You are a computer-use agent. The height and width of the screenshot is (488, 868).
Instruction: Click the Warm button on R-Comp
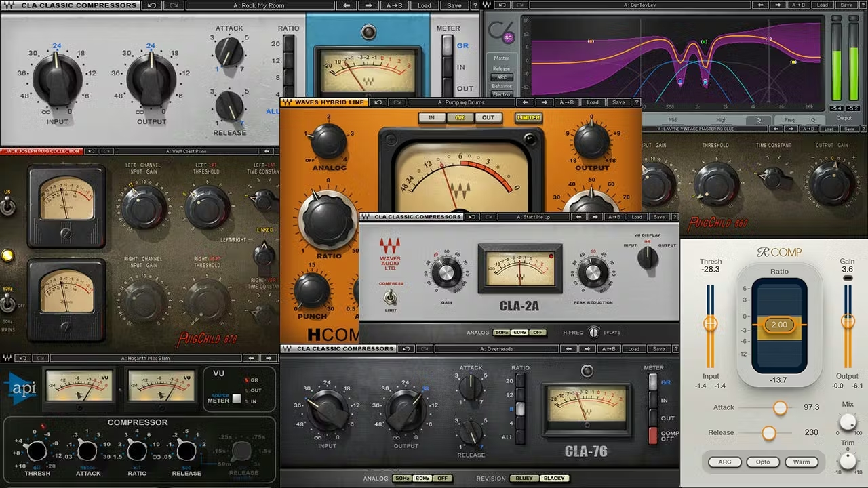pos(802,462)
